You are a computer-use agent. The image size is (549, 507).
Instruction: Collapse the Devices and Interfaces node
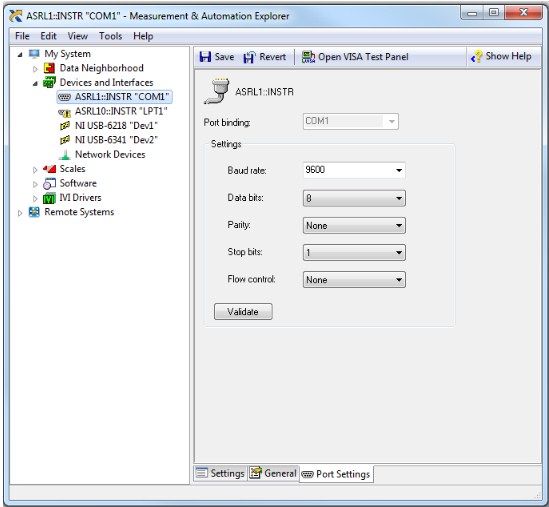coord(35,83)
